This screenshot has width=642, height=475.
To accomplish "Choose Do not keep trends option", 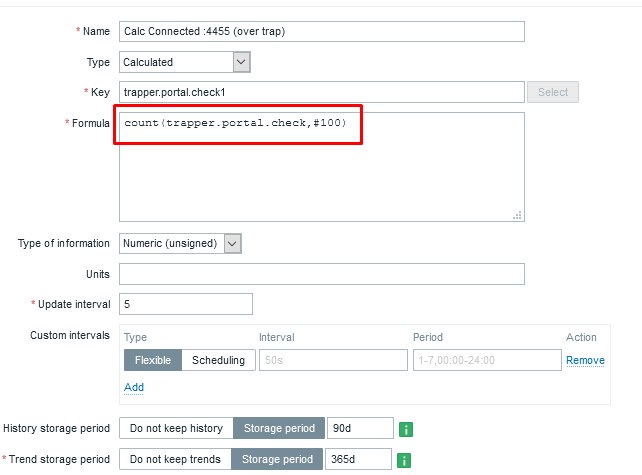I will click(175, 459).
